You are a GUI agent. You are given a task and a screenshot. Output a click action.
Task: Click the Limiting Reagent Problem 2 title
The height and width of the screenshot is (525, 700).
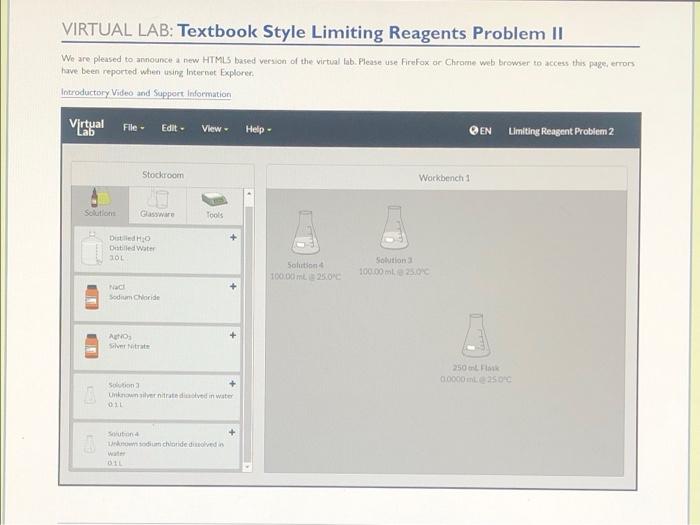pyautogui.click(x=561, y=131)
